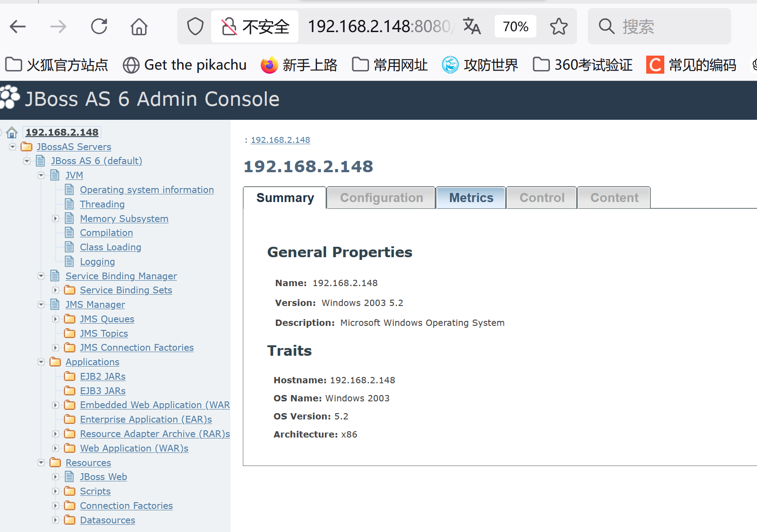
Task: Open JMS Topics link
Action: [104, 334]
